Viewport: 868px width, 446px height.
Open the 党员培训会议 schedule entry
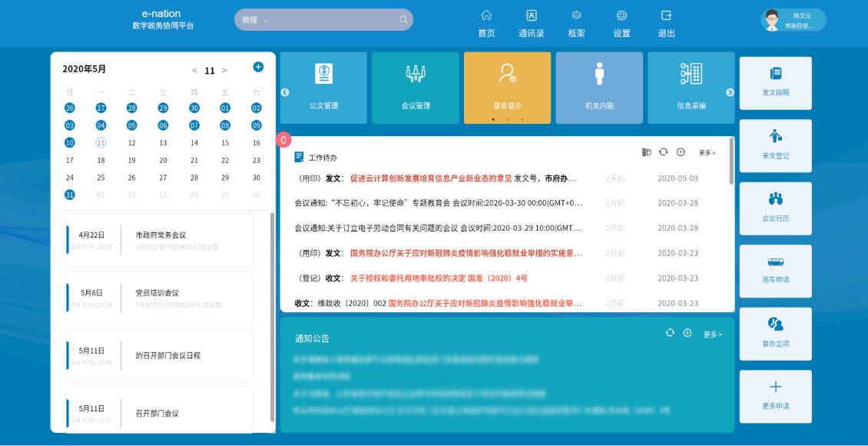tap(157, 293)
